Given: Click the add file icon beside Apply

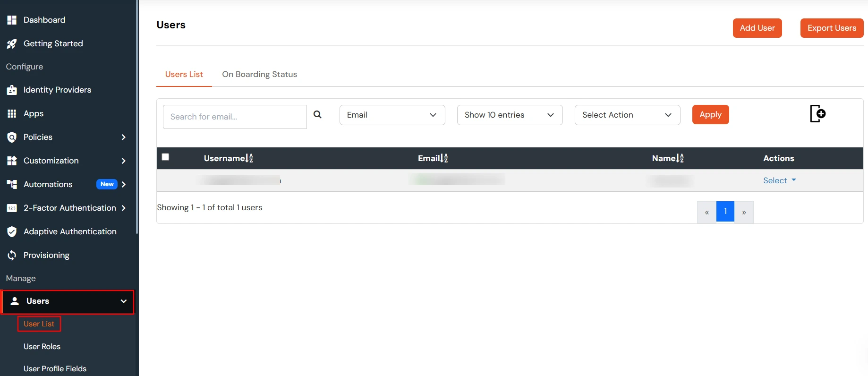Looking at the screenshot, I should (817, 114).
